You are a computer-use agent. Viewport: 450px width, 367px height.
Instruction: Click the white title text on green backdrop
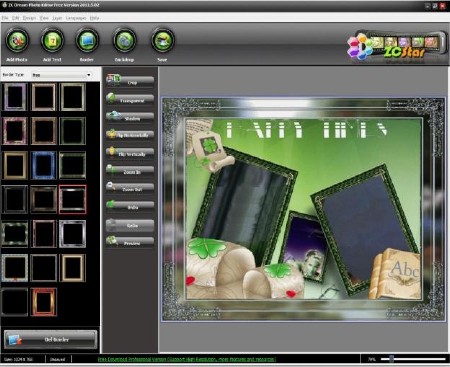[x=306, y=130]
